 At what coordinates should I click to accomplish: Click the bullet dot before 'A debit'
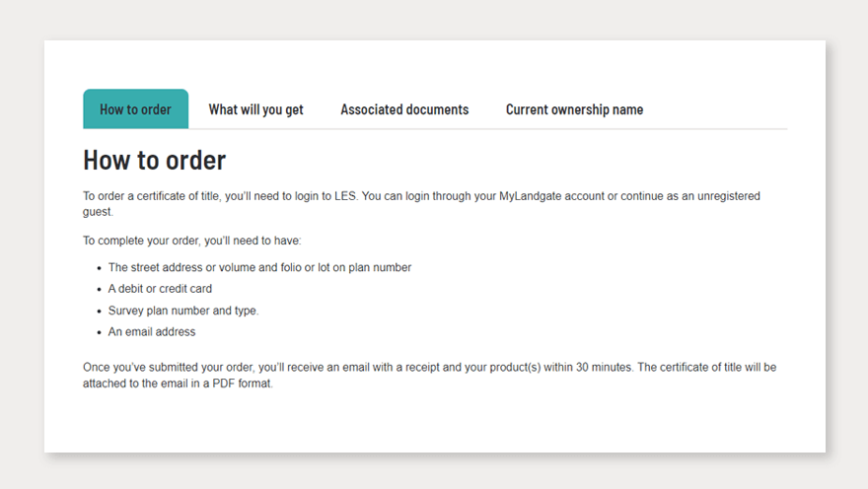(99, 290)
